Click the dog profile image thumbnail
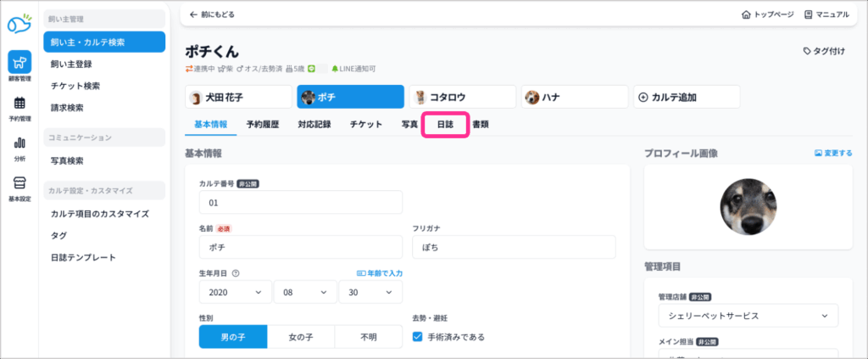868x359 pixels. (x=748, y=207)
